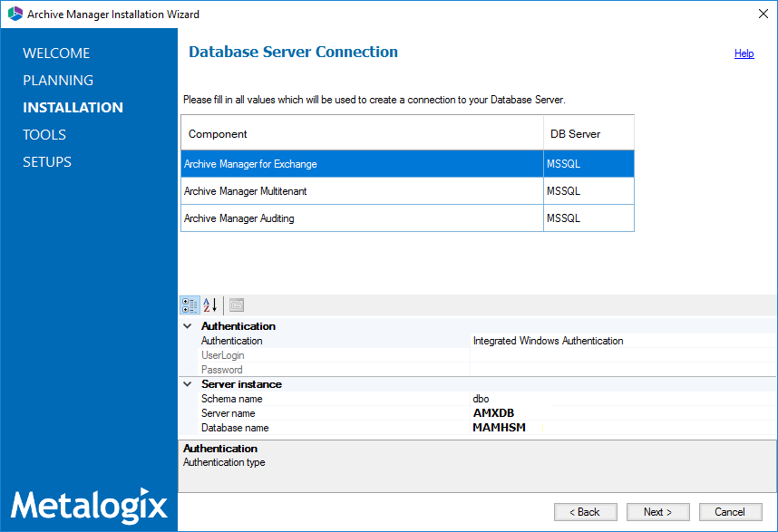Open the PLANNING section
This screenshot has height=532, width=778.
[58, 81]
